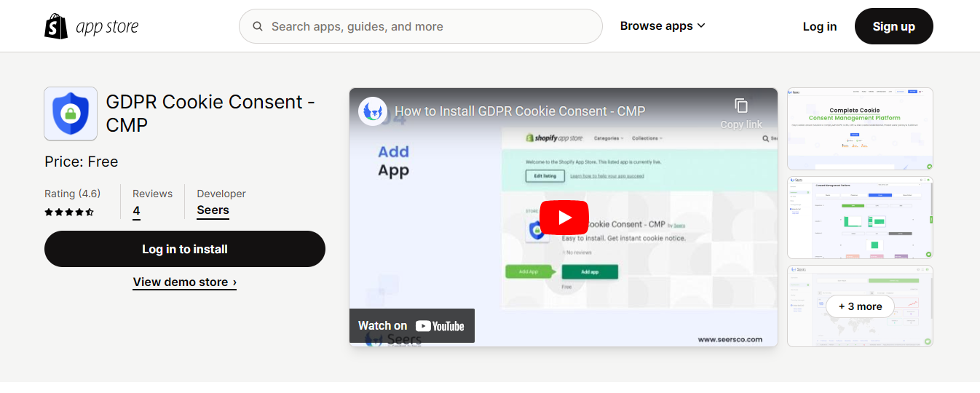Open the second dashboard screenshot thumbnail
Screen dimensions: 980x393
coord(860,218)
